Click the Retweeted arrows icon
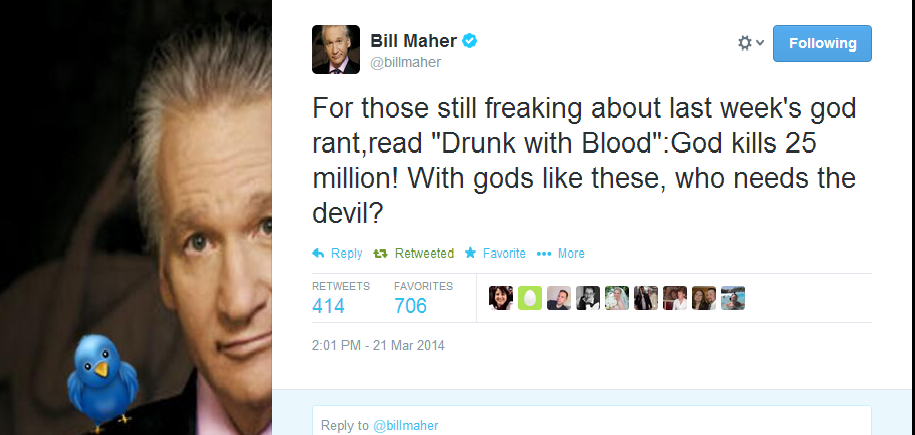915x435 pixels. (380, 253)
